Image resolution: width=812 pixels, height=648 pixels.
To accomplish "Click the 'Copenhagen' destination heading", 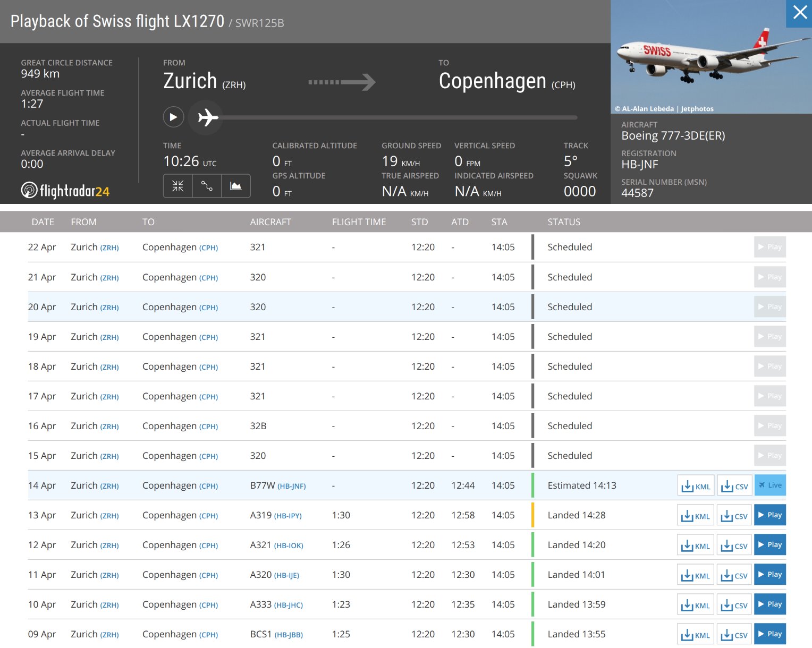I will pos(493,81).
